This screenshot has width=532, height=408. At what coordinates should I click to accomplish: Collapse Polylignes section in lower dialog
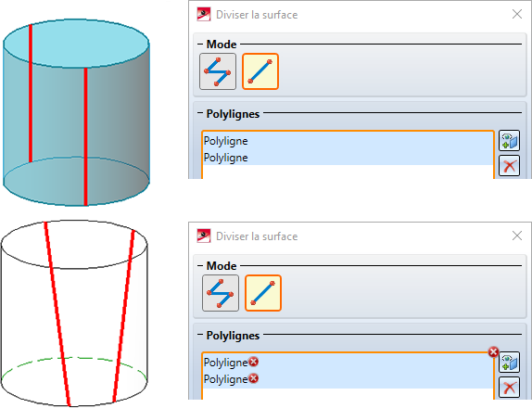pyautogui.click(x=200, y=335)
